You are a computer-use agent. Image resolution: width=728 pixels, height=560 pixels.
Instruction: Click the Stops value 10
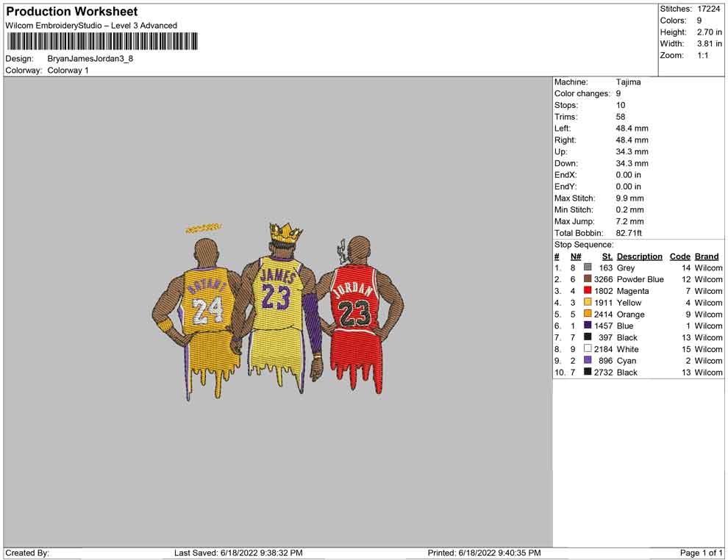[621, 105]
